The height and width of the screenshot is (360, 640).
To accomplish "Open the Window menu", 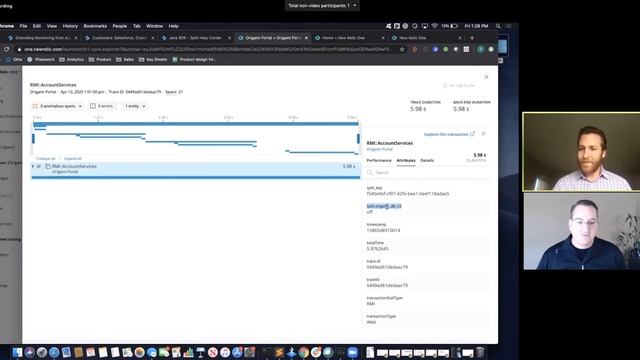I will 154,26.
